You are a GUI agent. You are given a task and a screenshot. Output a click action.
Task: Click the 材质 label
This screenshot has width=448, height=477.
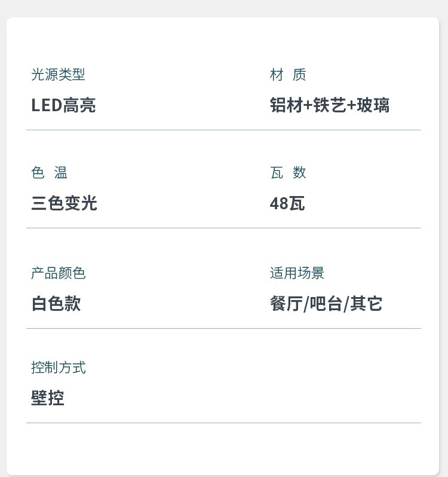click(x=288, y=75)
